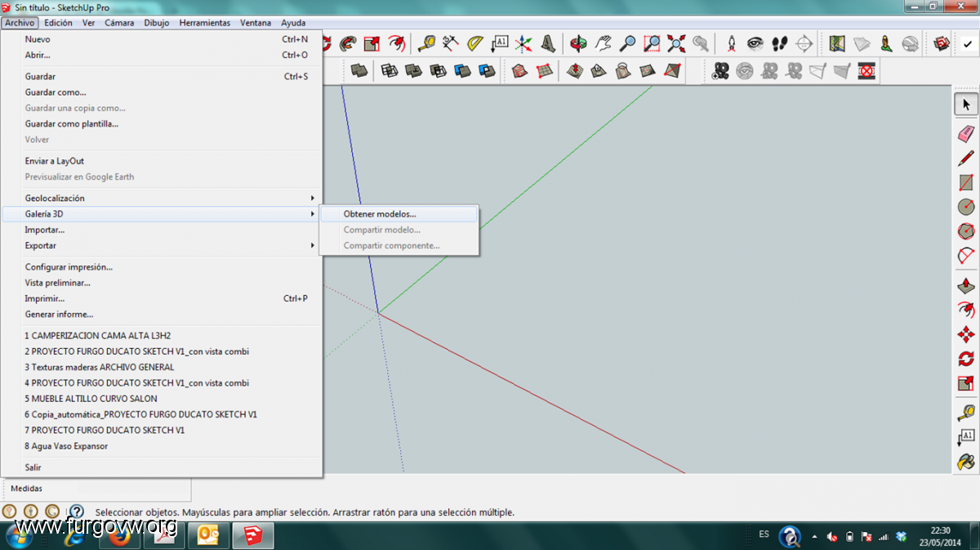Select the Move tool in right toolbar
Image resolution: width=980 pixels, height=550 pixels.
pos(966,334)
